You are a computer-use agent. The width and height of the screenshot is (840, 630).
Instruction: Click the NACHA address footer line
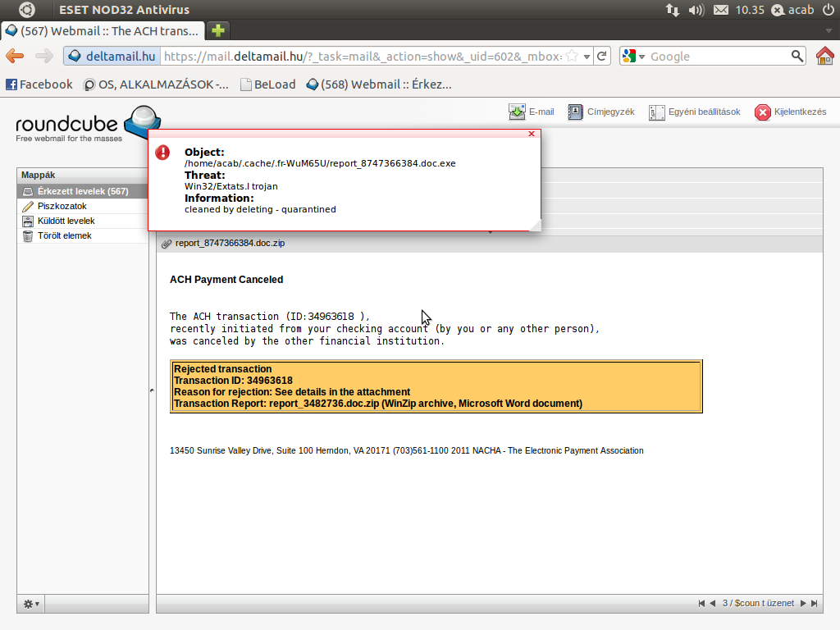(x=407, y=450)
